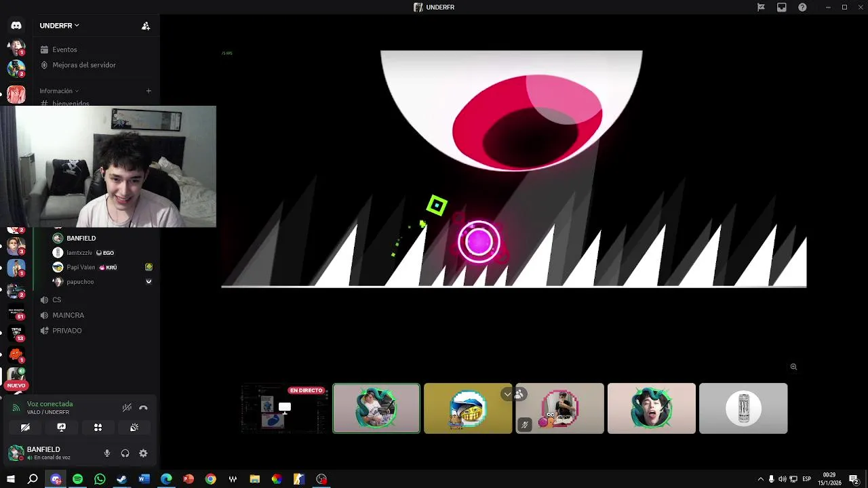This screenshot has height=488, width=868.
Task: Open the webcam overlay video
Action: coord(108,167)
